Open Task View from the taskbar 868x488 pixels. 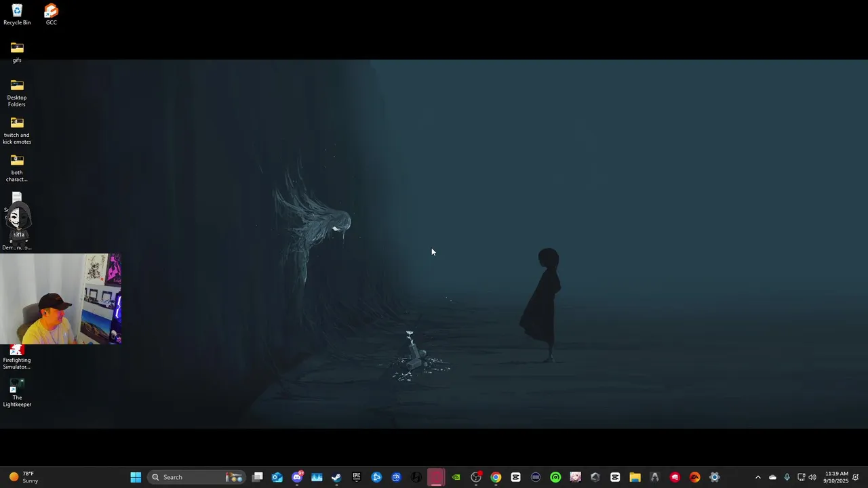point(258,477)
